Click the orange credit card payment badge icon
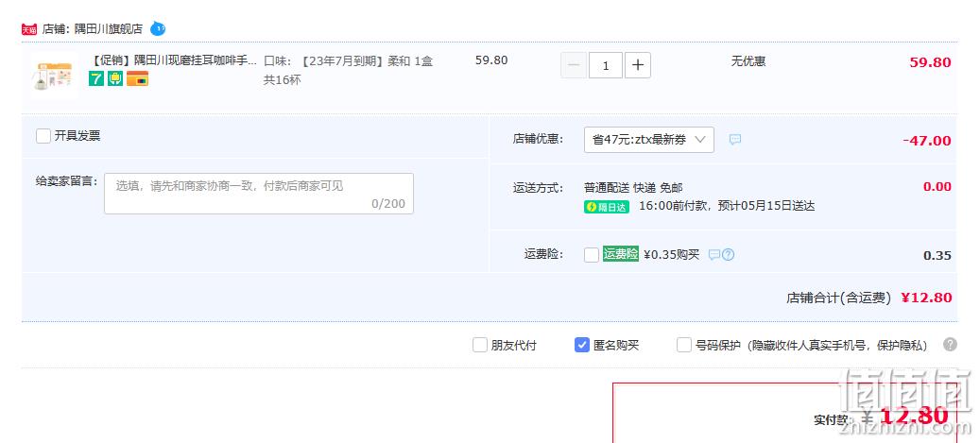Viewport: 980px width, 443px height. [x=137, y=78]
